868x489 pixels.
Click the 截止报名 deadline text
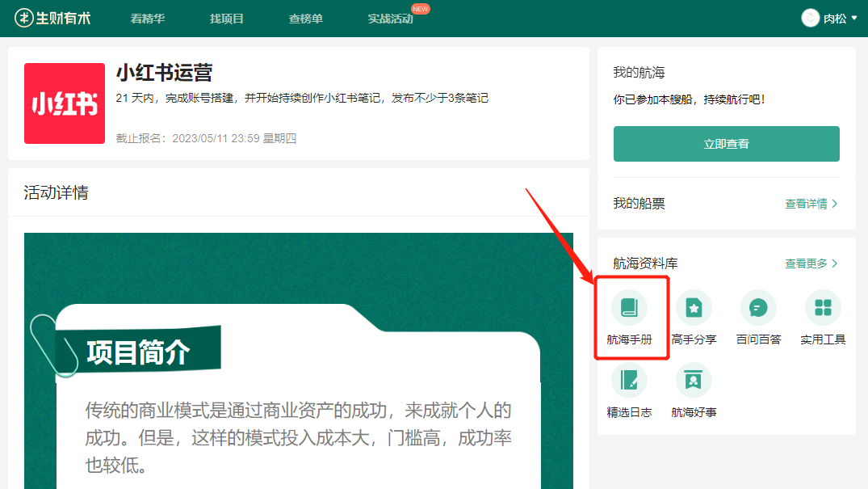pyautogui.click(x=206, y=138)
